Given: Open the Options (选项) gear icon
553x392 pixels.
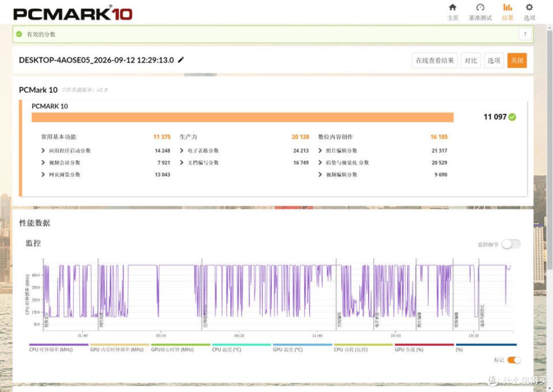Looking at the screenshot, I should [x=529, y=7].
